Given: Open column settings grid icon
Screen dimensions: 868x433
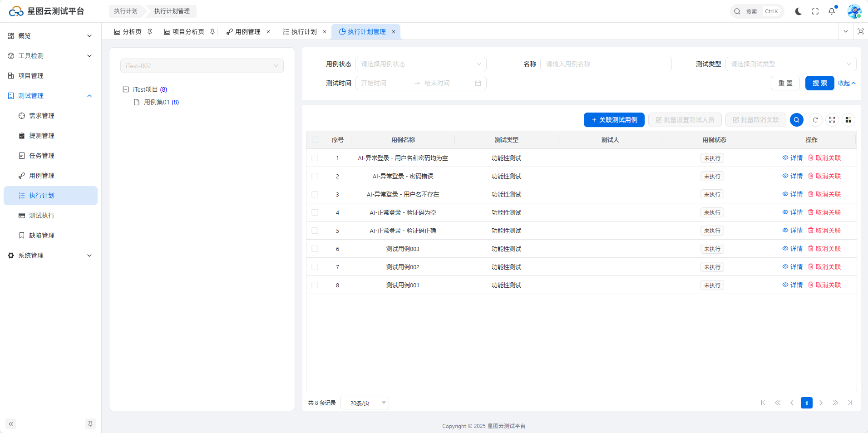Looking at the screenshot, I should [848, 120].
